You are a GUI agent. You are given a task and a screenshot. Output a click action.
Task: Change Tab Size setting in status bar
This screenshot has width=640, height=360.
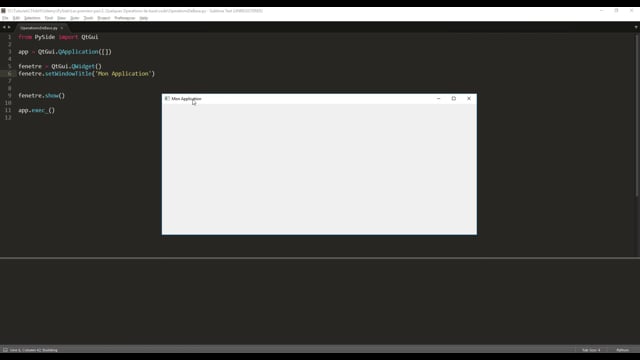pos(591,350)
